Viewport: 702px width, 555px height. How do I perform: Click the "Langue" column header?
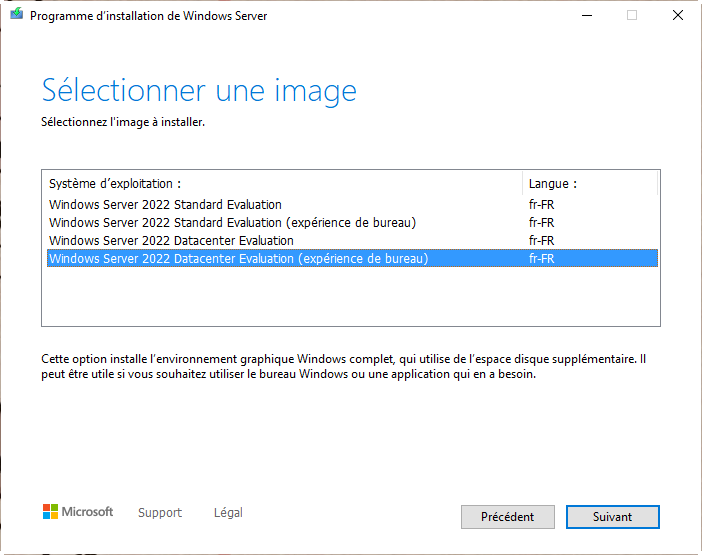553,184
